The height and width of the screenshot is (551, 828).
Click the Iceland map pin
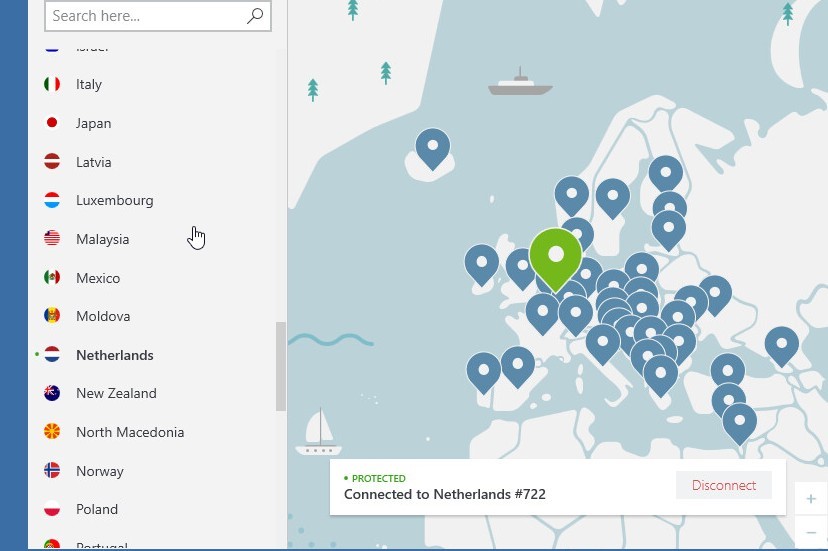433,148
